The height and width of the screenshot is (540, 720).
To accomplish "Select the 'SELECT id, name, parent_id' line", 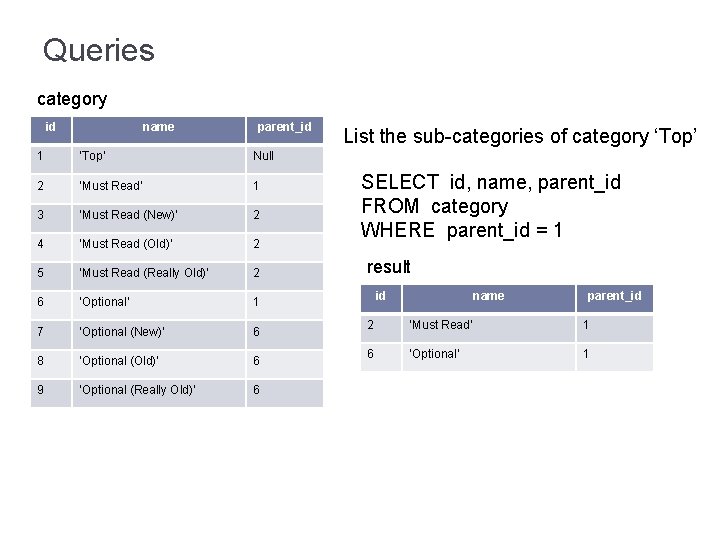I will click(x=490, y=182).
